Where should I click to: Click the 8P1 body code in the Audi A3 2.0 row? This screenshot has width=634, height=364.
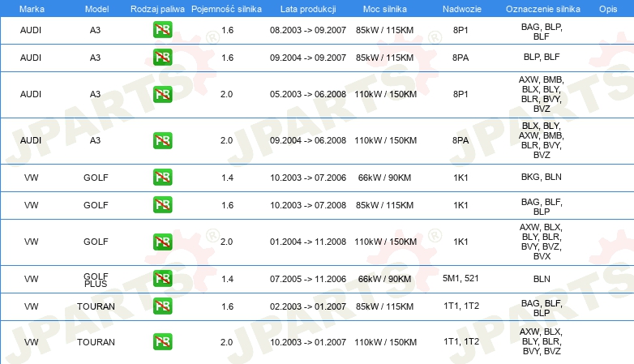(461, 94)
